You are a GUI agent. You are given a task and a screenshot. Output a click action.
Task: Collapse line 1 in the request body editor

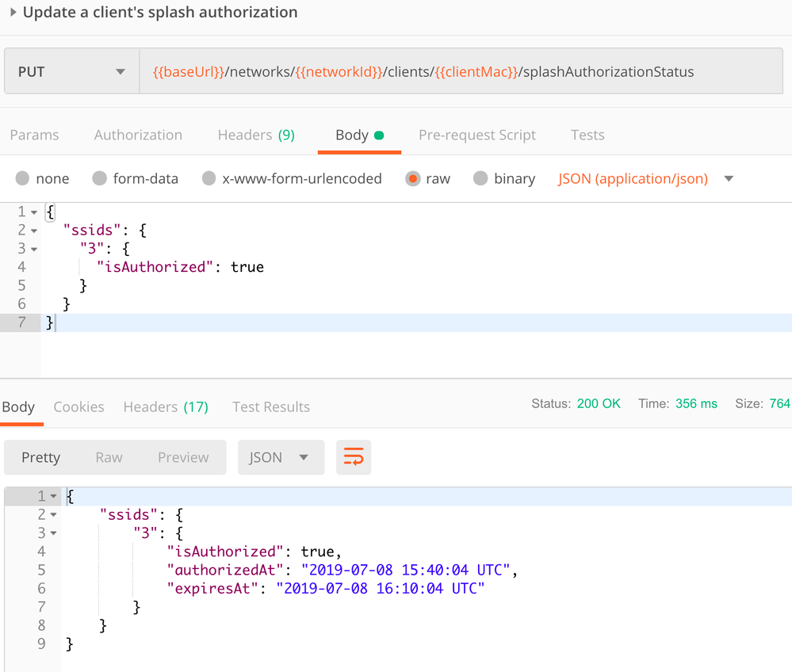(x=34, y=212)
